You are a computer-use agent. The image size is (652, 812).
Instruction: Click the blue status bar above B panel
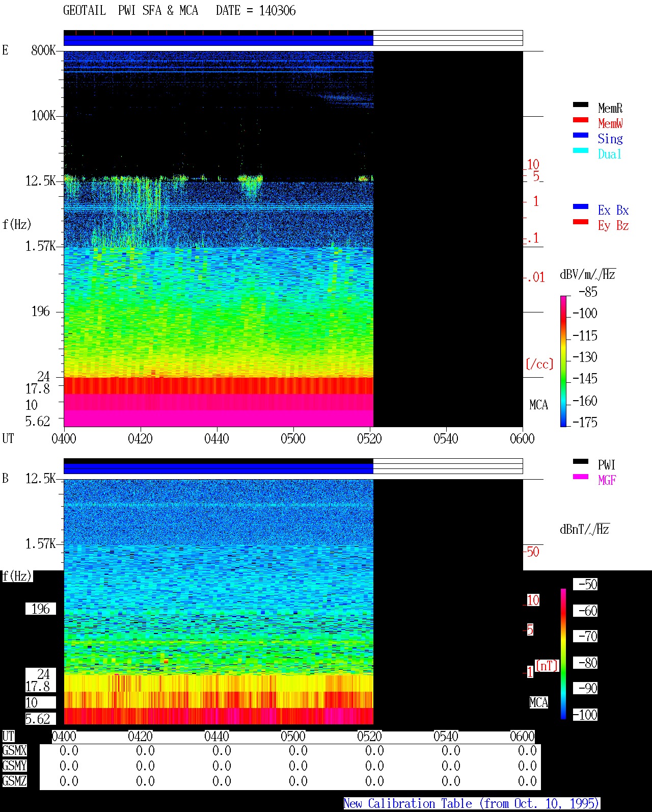(219, 468)
